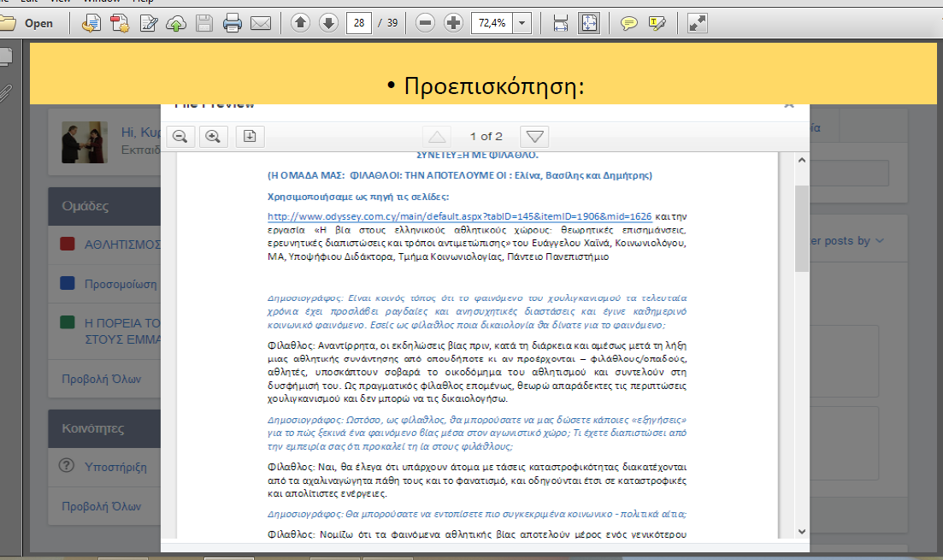Screen dimensions: 943x560
Task: Click the Υποστήριξη question mark icon
Action: click(x=66, y=466)
